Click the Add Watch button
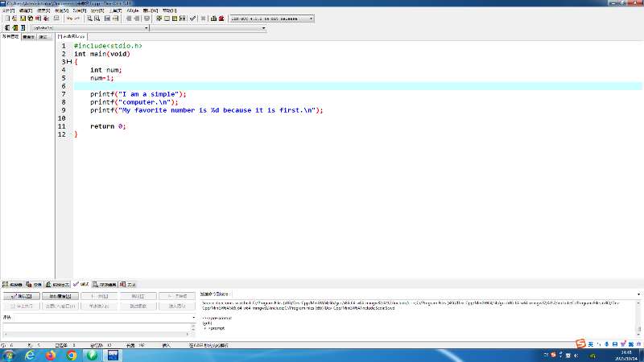Screen dimensions: 644x362 point(60,296)
